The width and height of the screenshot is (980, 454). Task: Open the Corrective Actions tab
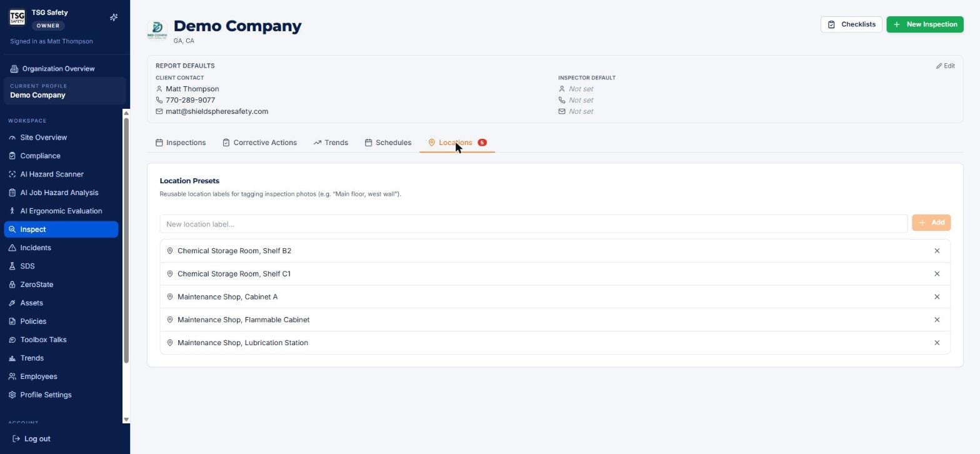click(259, 143)
